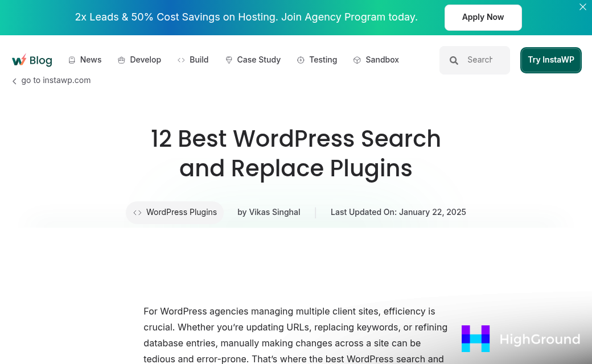Click the Develop toolbox icon
This screenshot has height=364, width=592.
[x=121, y=59]
